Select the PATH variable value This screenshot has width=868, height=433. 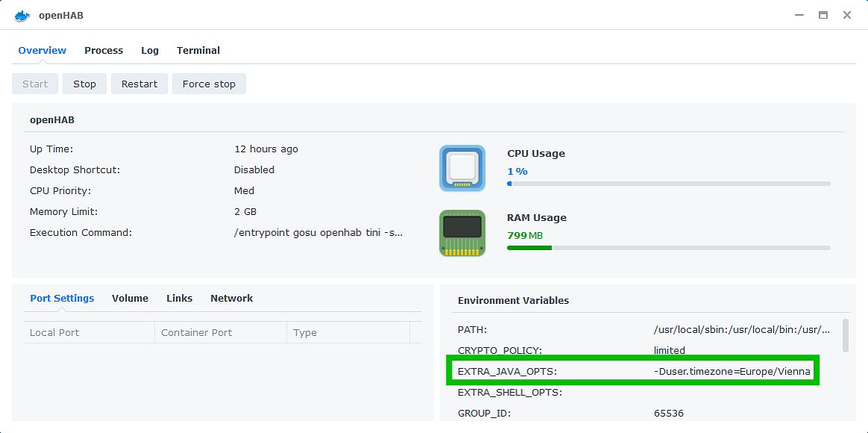click(x=742, y=330)
